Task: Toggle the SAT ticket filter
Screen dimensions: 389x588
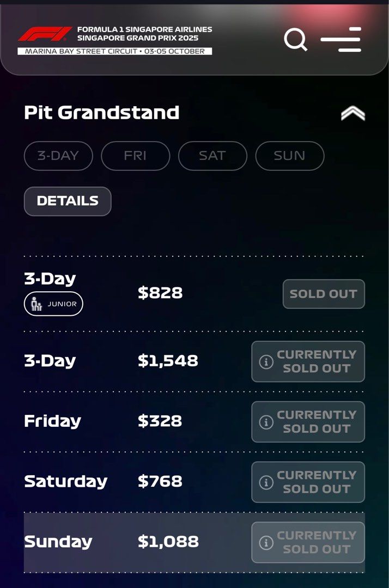Action: (x=212, y=156)
